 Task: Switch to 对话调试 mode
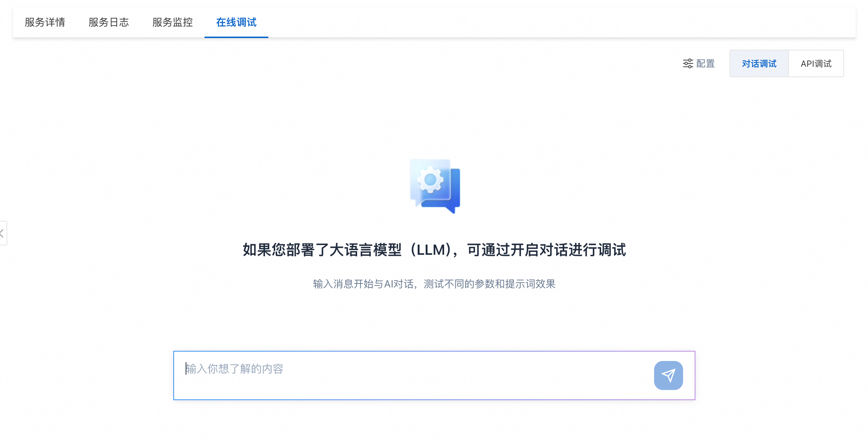[x=759, y=64]
